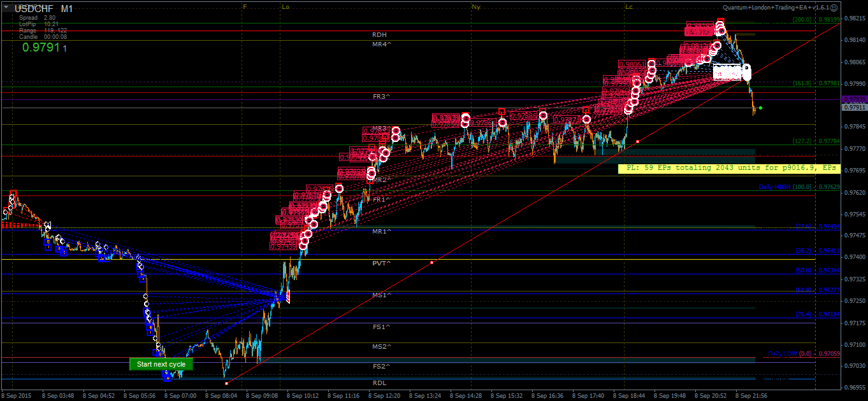Click the green dot at current price
Viewport: 868px width, 401px height.
pos(761,108)
